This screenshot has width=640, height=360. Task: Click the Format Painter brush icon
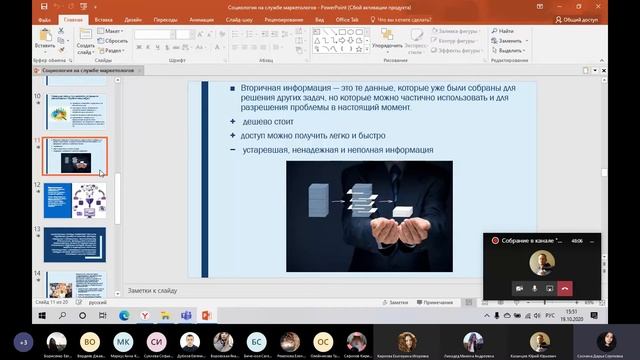coord(61,50)
